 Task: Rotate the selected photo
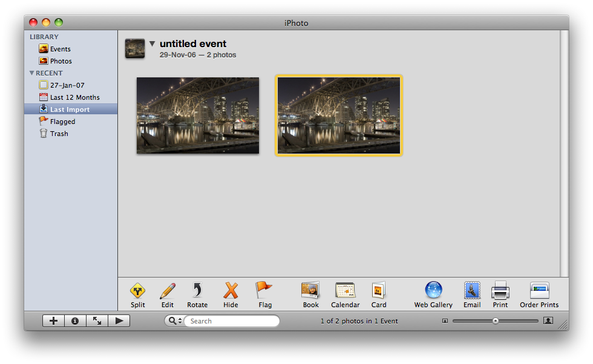[x=197, y=291]
